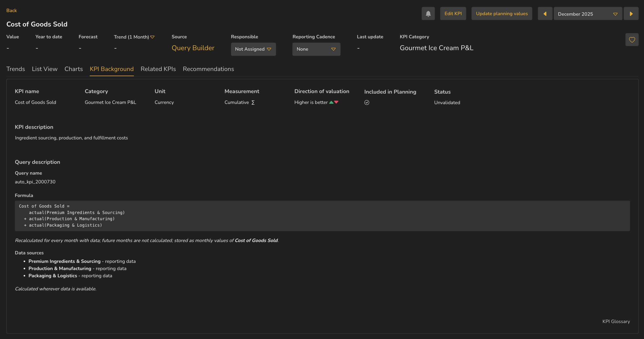
Task: Click Packaging & Logistics data source
Action: [x=53, y=276]
